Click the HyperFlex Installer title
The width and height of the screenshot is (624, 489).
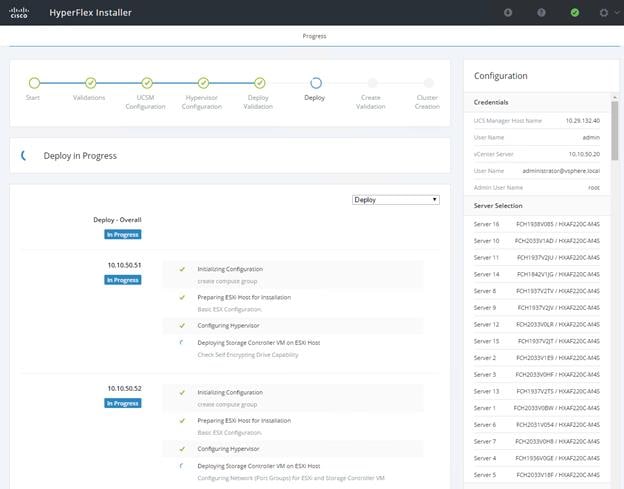(x=90, y=13)
